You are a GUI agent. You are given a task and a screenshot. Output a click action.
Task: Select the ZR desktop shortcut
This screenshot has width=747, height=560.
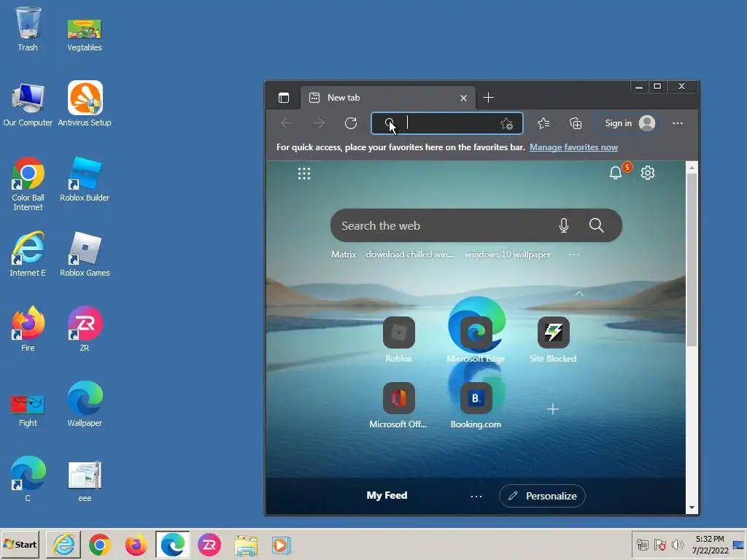(85, 329)
